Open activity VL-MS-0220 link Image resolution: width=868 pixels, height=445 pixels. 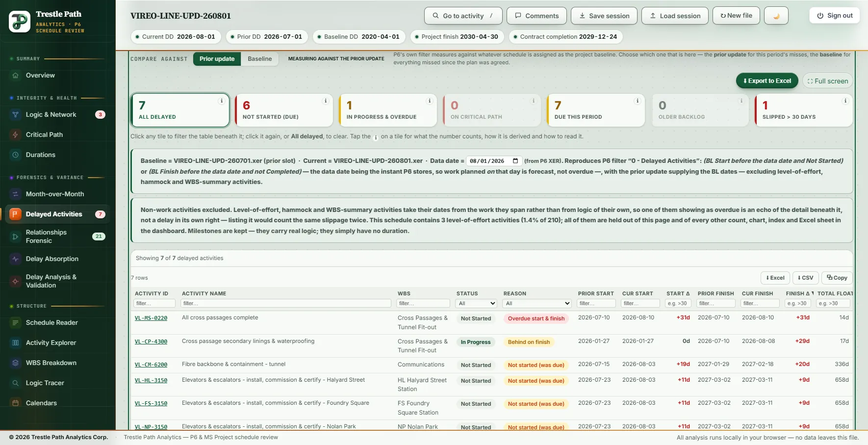click(151, 318)
